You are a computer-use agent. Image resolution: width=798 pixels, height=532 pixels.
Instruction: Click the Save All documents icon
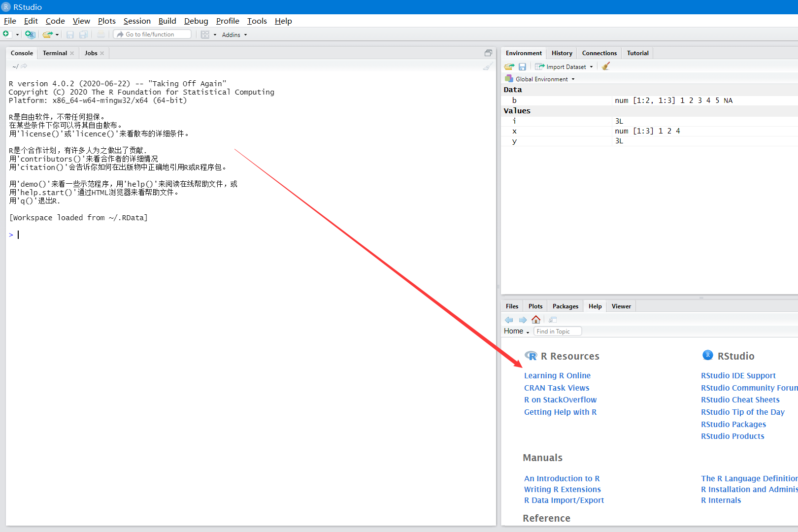click(84, 34)
